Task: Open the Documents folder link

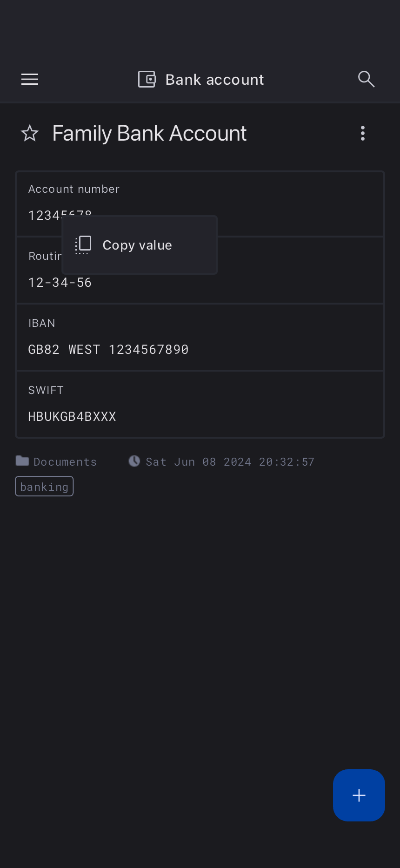Action: pos(65,462)
